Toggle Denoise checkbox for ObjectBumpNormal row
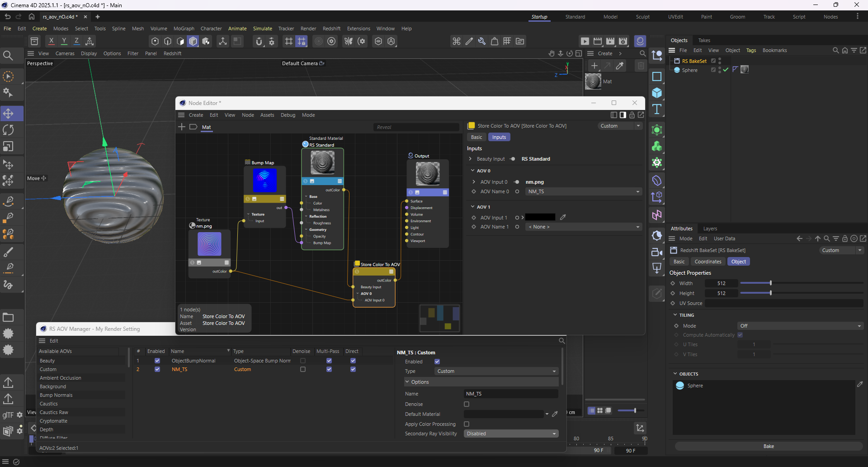The width and height of the screenshot is (868, 467). (303, 361)
